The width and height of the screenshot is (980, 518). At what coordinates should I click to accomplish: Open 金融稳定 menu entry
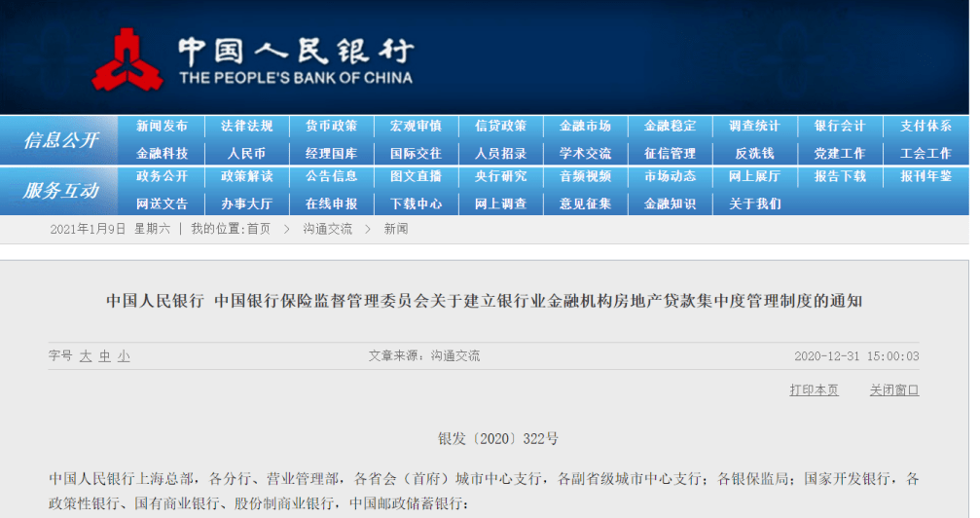(x=670, y=126)
